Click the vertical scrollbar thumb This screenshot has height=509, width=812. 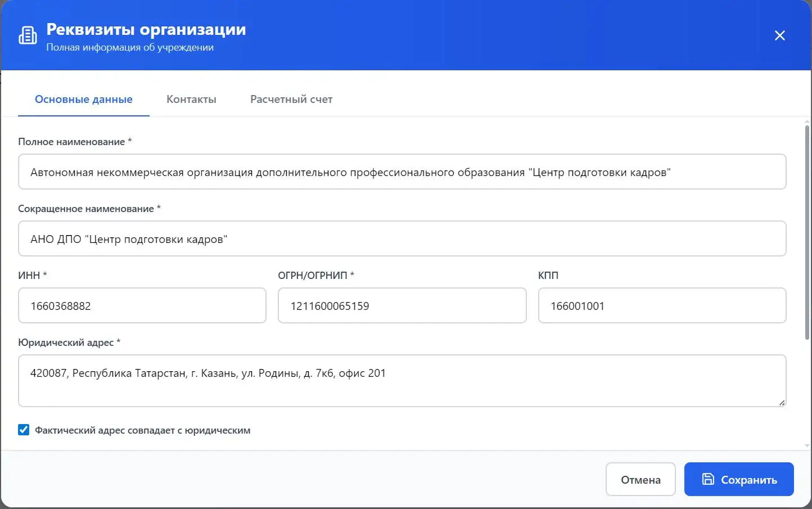point(808,232)
